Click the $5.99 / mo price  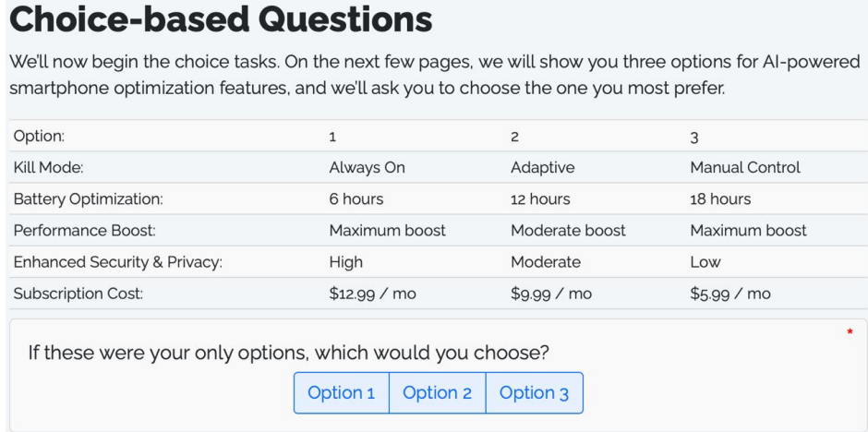[730, 294]
